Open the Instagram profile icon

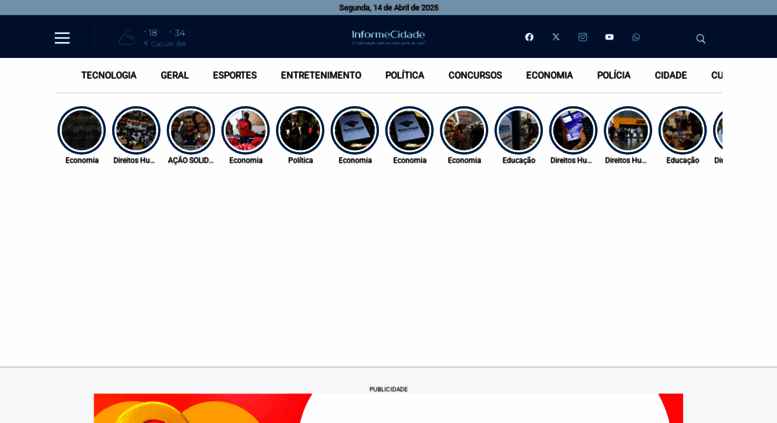(x=583, y=37)
